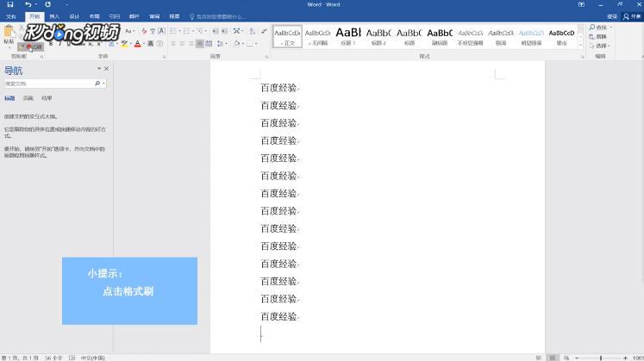This screenshot has width=644, height=361.
Task: Select the 页面 tab in navigation pane
Action: tap(28, 98)
